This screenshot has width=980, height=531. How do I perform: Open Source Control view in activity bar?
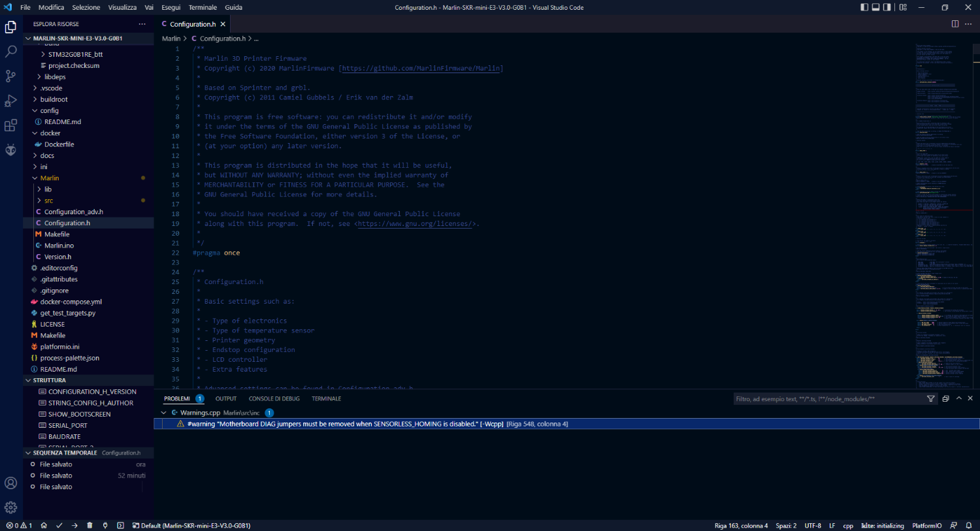[x=10, y=76]
